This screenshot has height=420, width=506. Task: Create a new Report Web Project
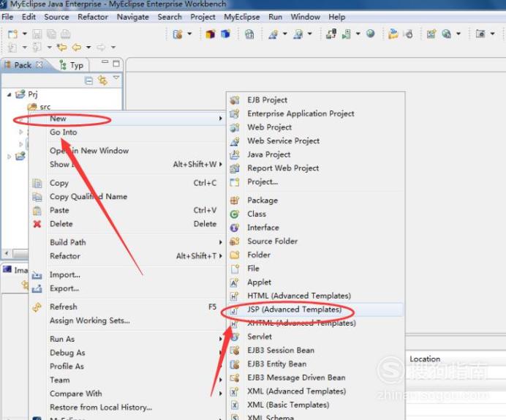click(316, 168)
